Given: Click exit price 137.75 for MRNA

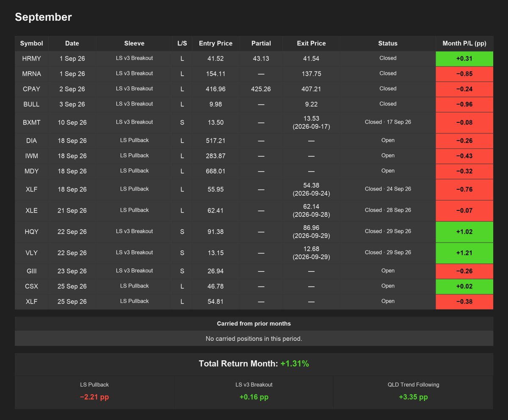Looking at the screenshot, I should [x=311, y=74].
